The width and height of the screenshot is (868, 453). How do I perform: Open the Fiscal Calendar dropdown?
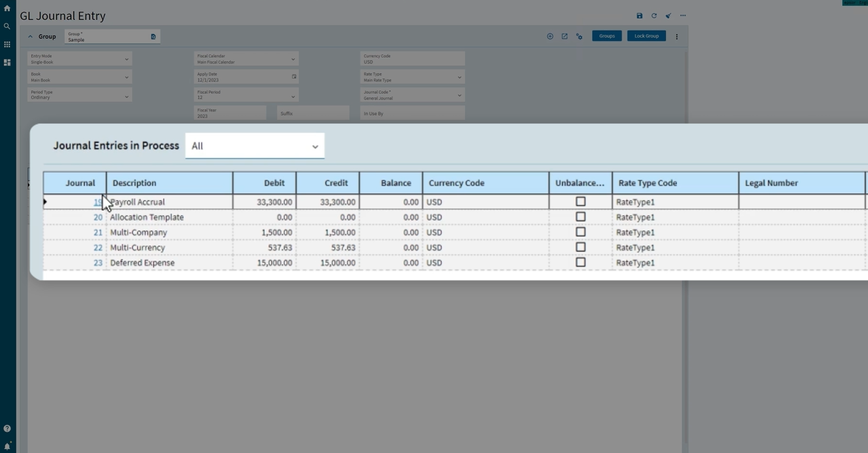246,59
